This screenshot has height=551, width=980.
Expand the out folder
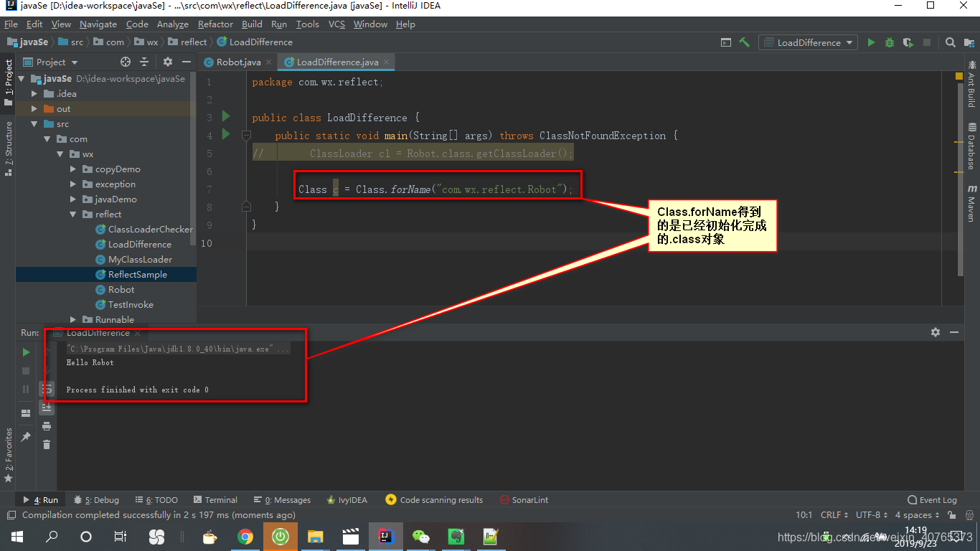[x=34, y=109]
